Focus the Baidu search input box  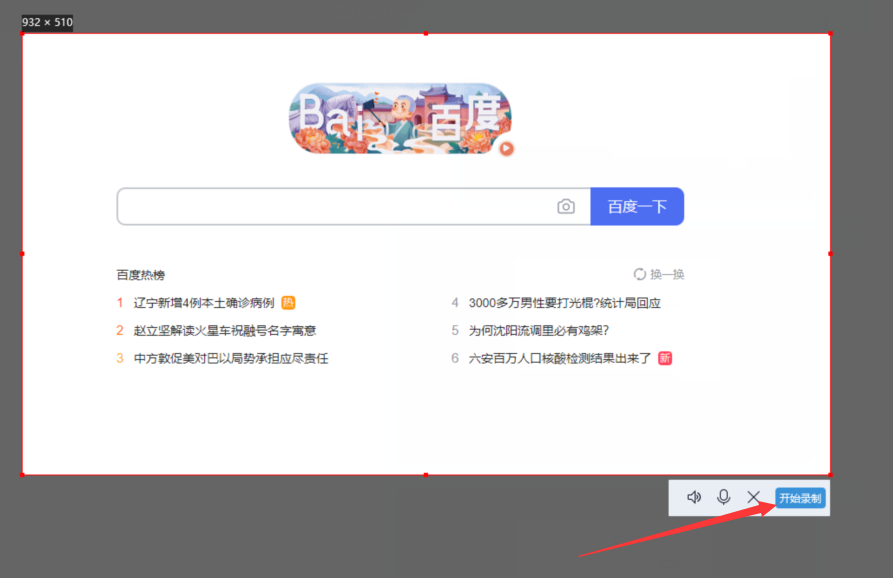pyautogui.click(x=335, y=207)
